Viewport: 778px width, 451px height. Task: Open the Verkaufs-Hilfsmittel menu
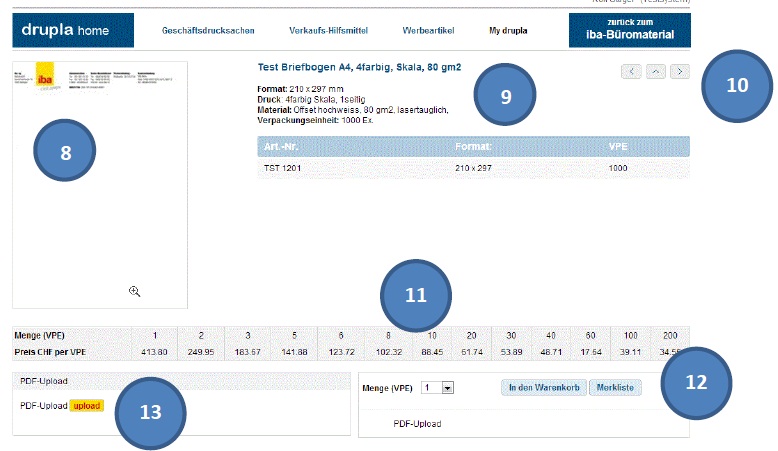(328, 31)
